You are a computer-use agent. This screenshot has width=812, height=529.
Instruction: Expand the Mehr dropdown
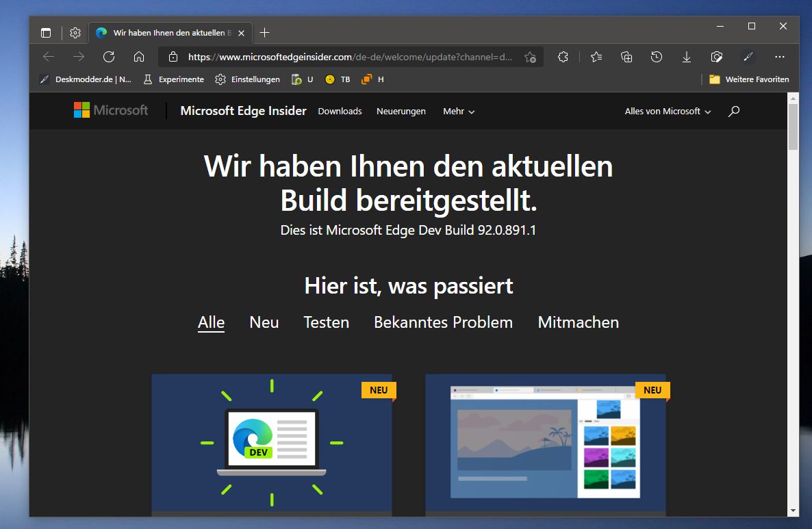(x=458, y=112)
